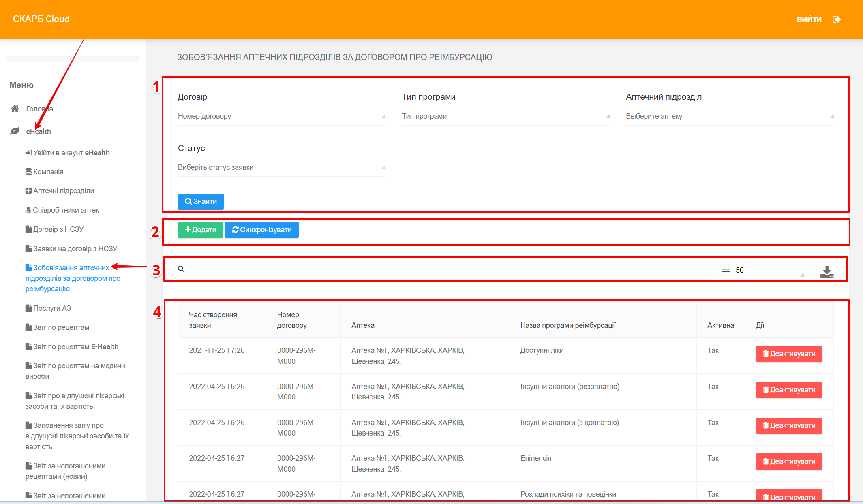Screen dimensions: 863x504
Task: Open the Номер договору dropdown
Action: pos(281,116)
